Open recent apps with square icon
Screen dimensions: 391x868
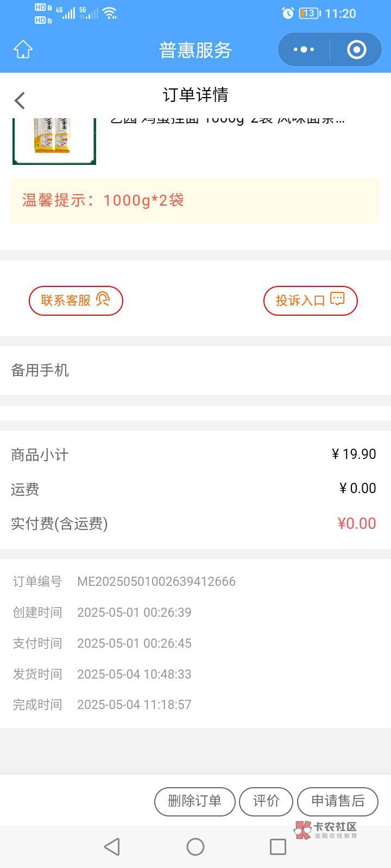[x=278, y=846]
